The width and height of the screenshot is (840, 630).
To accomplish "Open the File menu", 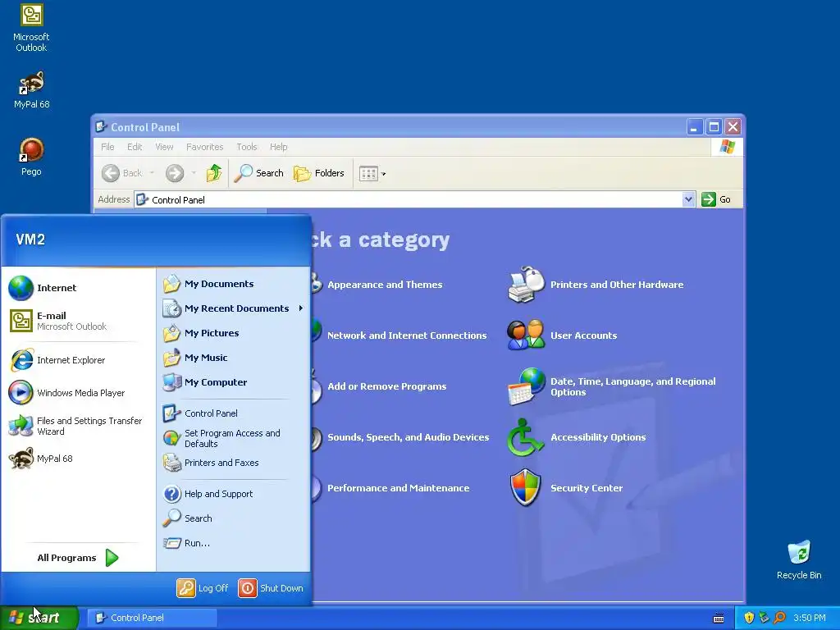I will pos(107,147).
